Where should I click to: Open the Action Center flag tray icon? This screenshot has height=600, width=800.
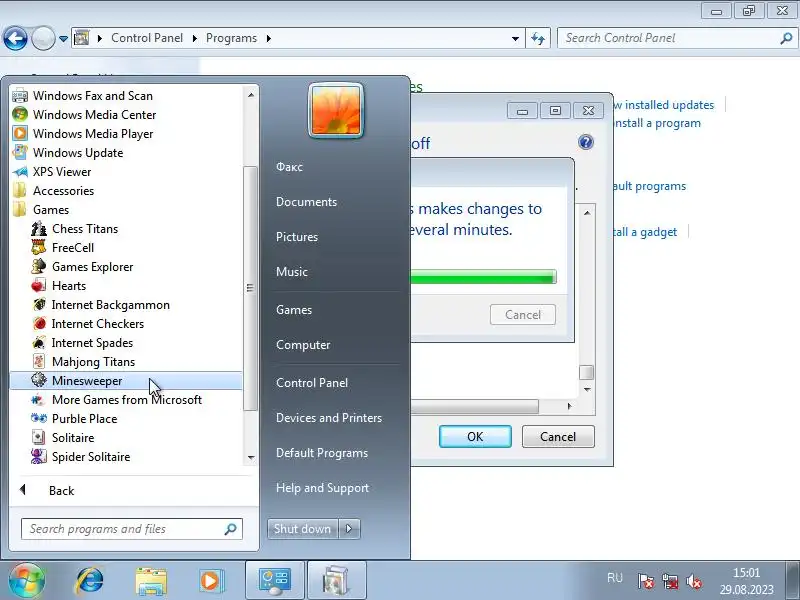pos(645,581)
